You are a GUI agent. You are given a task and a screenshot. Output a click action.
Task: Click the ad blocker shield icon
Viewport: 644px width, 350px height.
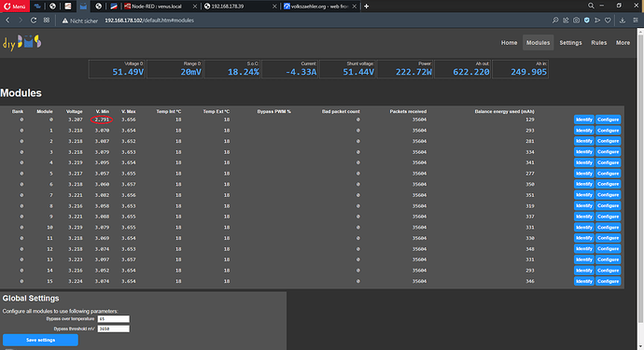click(586, 21)
